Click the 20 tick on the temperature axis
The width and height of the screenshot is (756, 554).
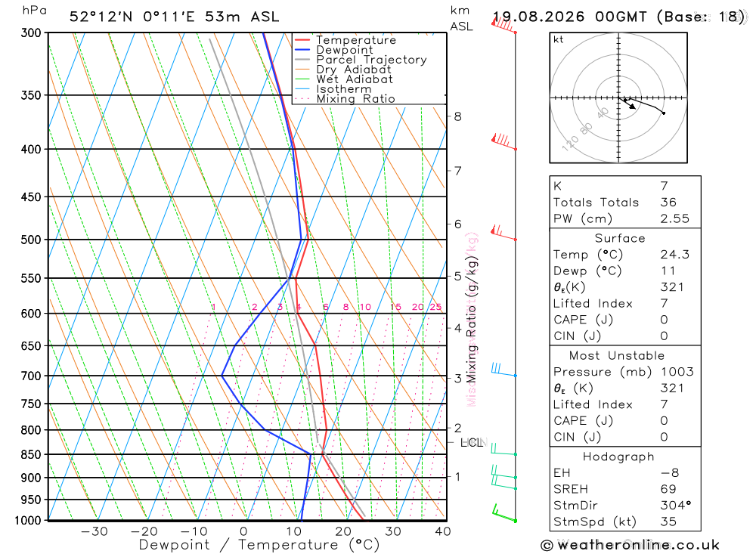tap(343, 532)
